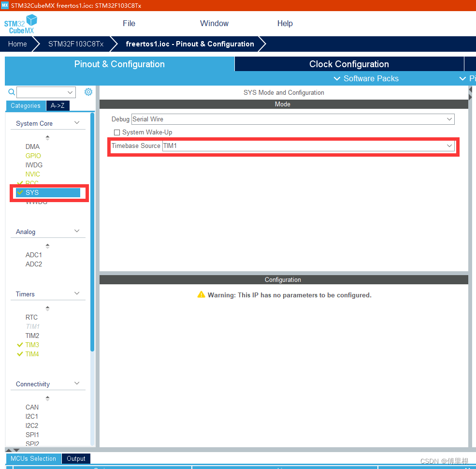Open the Help menu
Viewport: 476px width, 469px height.
pos(285,23)
